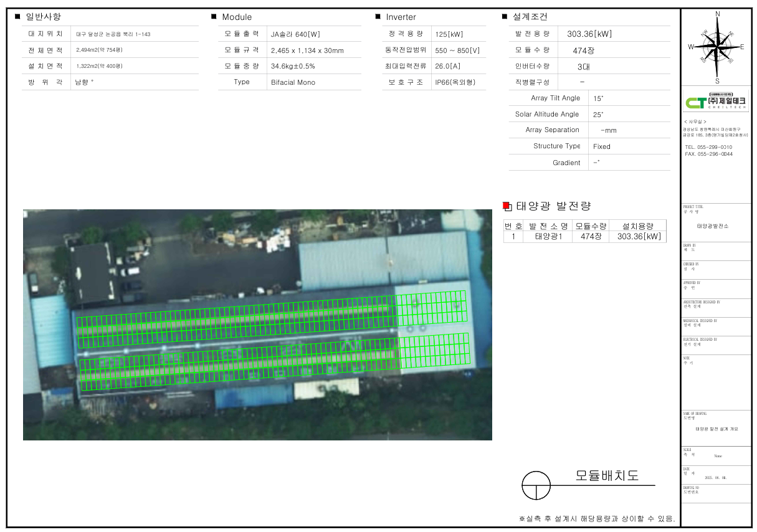Select the square bullet before 일반사항
The width and height of the screenshot is (757, 532).
click(17, 17)
